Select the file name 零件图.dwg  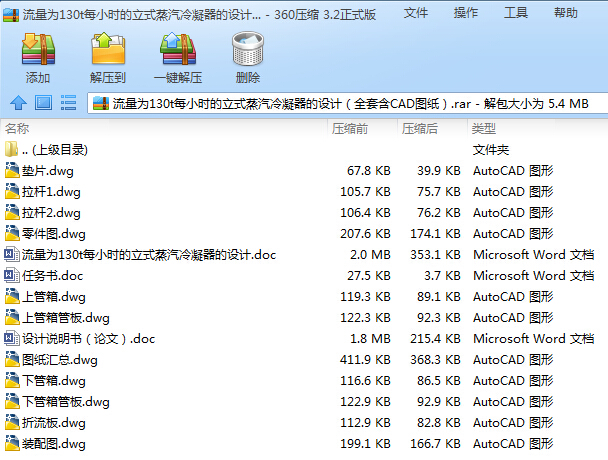point(54,233)
